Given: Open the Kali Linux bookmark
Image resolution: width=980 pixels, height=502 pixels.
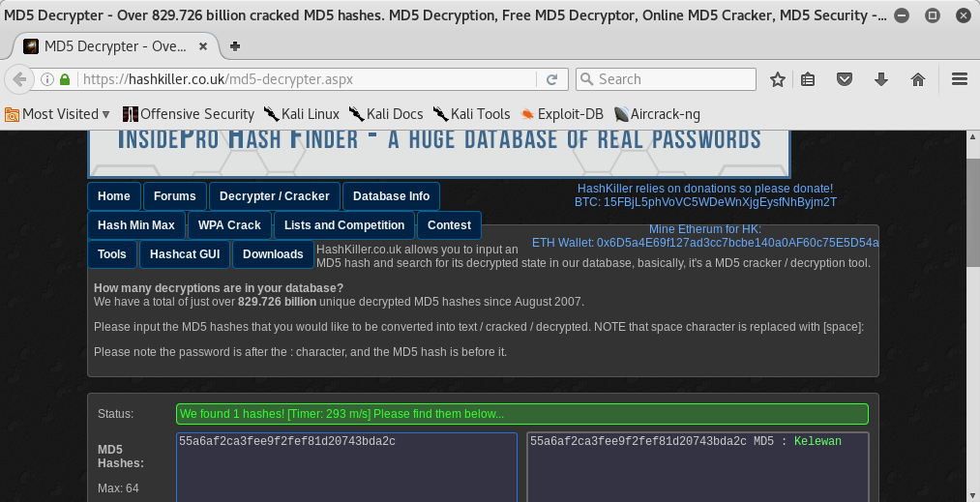Looking at the screenshot, I should tap(301, 114).
